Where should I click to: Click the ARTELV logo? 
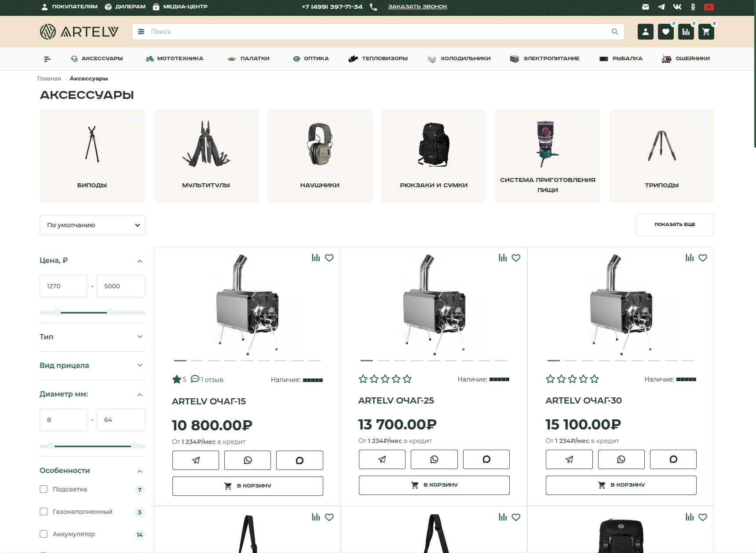coord(79,32)
